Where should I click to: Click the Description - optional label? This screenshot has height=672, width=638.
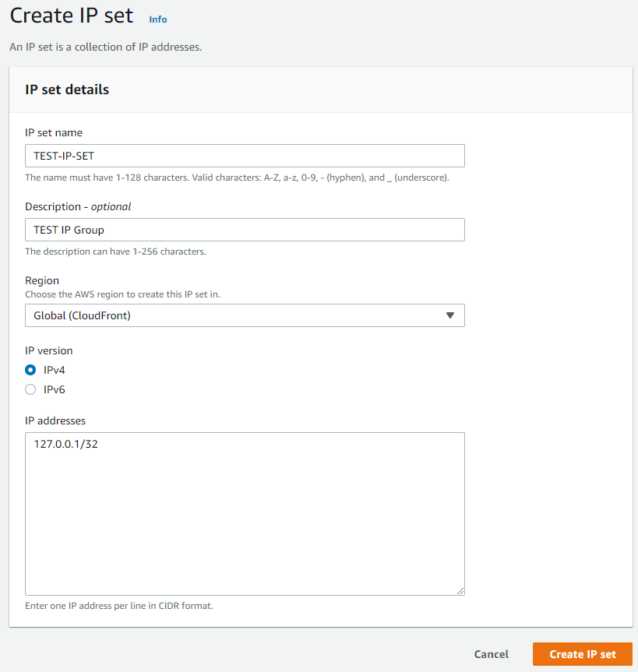point(78,206)
